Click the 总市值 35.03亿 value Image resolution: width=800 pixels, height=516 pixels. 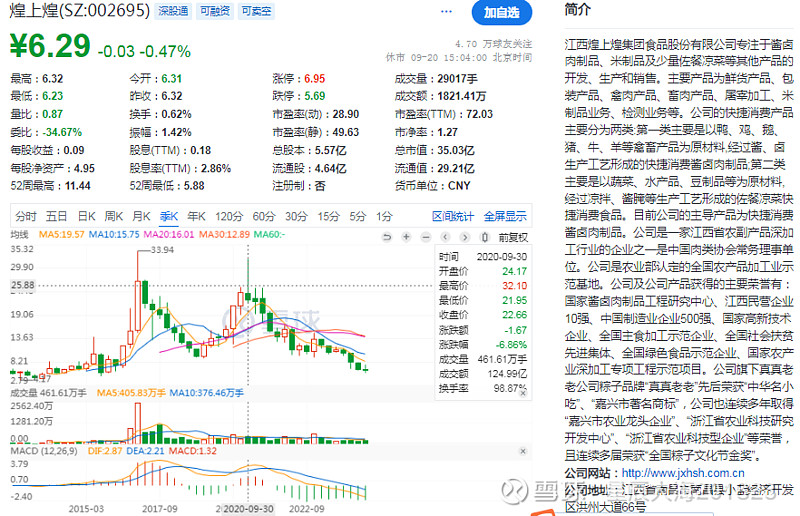[x=434, y=151]
